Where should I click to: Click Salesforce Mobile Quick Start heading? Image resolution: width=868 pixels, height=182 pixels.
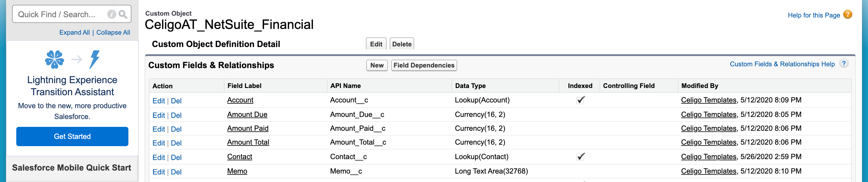click(71, 168)
